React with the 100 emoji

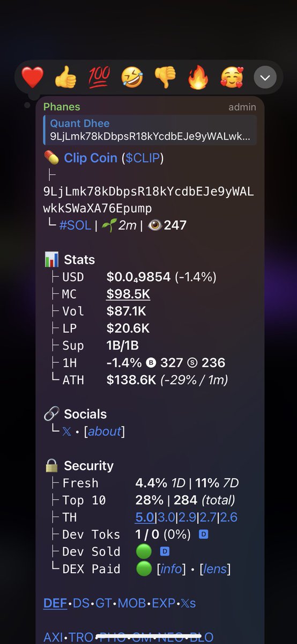pyautogui.click(x=99, y=78)
